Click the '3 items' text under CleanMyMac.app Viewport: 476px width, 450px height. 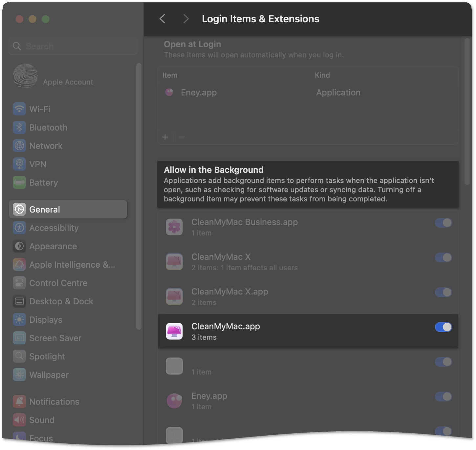click(204, 337)
